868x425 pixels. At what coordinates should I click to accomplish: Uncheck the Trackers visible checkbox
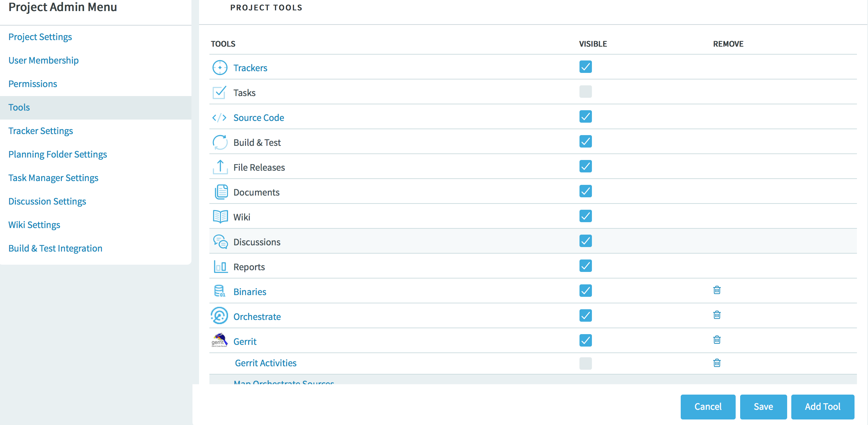586,67
